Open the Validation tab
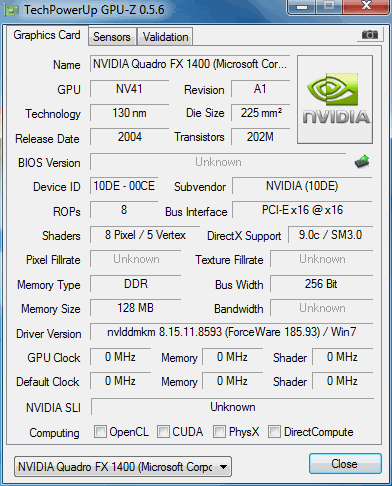Image resolution: width=392 pixels, height=486 pixels. tap(166, 37)
